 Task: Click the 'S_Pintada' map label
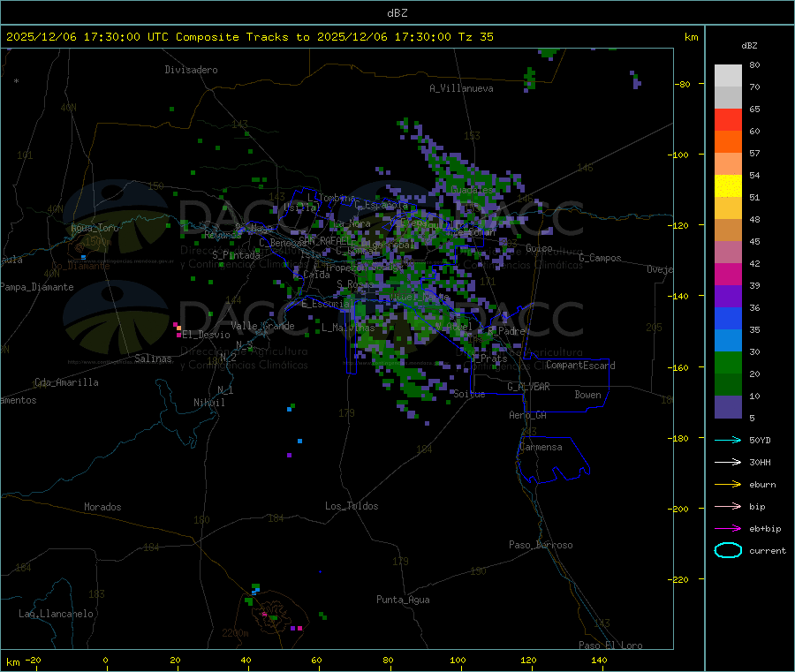236,255
